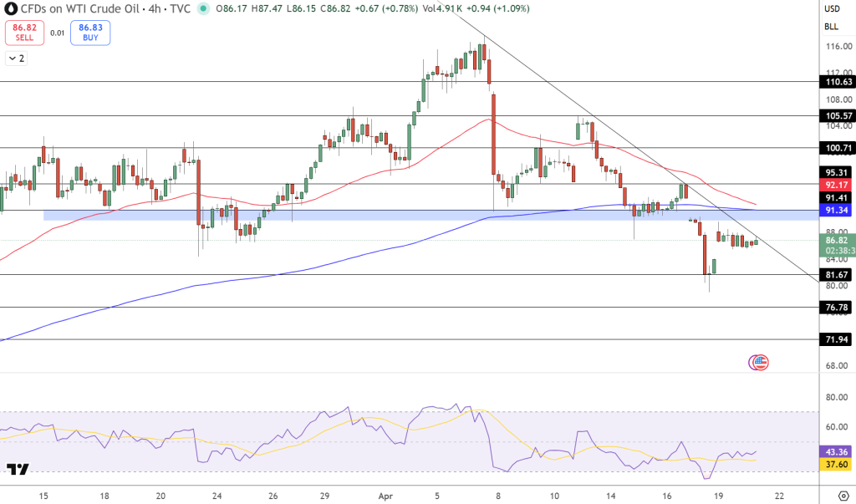
Task: Click the red SELL 86.82 button
Action: [26, 31]
